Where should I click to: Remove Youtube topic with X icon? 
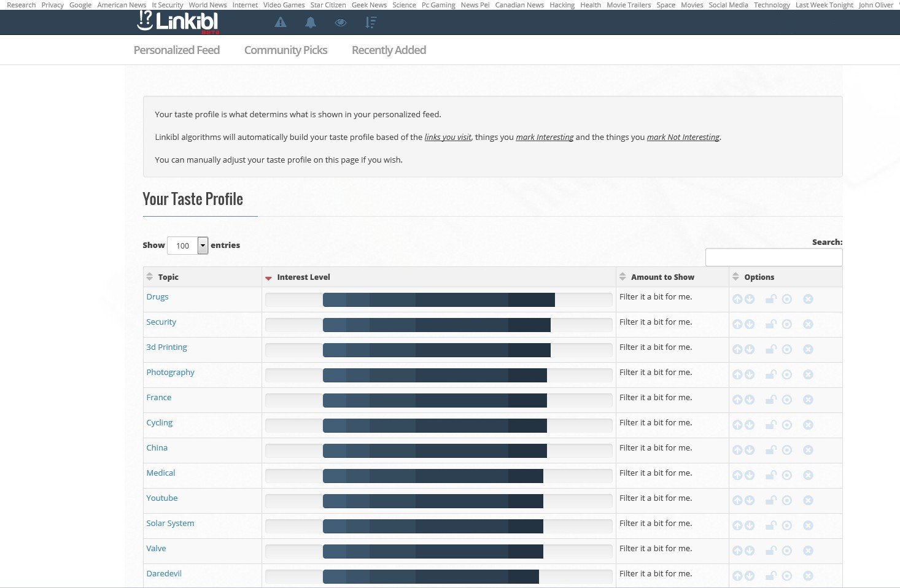[x=808, y=500]
